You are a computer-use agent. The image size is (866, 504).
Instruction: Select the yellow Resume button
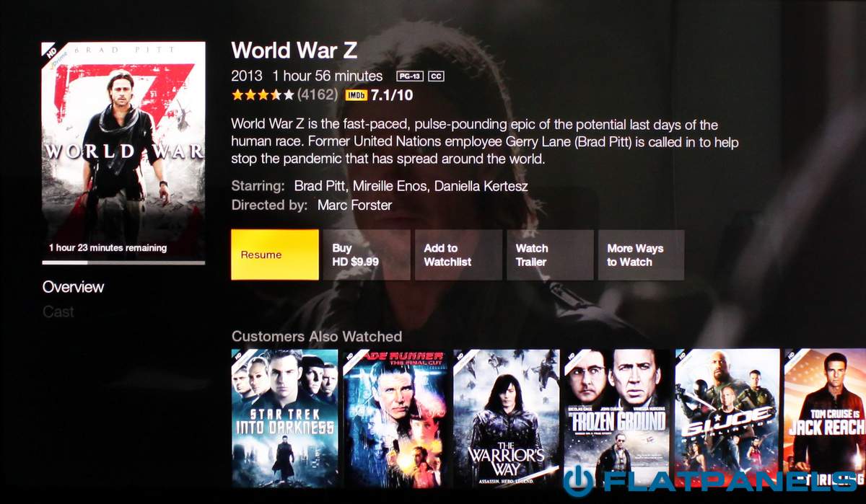[275, 255]
